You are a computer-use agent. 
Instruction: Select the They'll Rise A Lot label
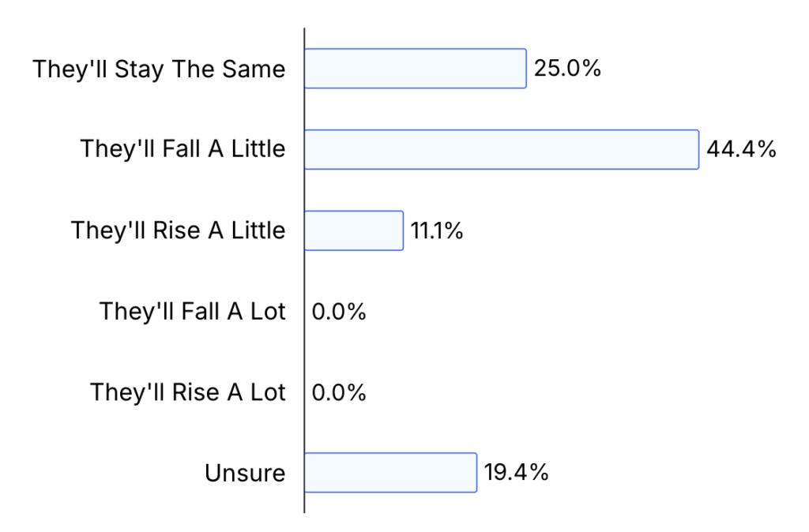click(188, 392)
